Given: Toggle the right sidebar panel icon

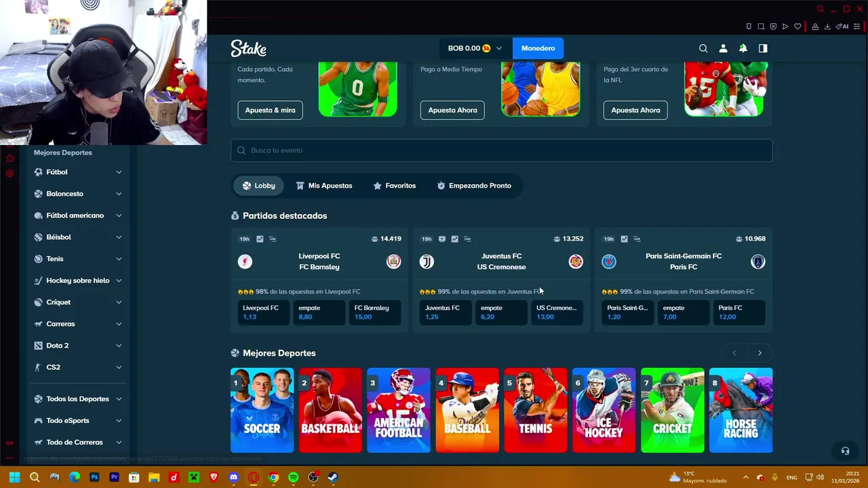Looking at the screenshot, I should tap(763, 48).
